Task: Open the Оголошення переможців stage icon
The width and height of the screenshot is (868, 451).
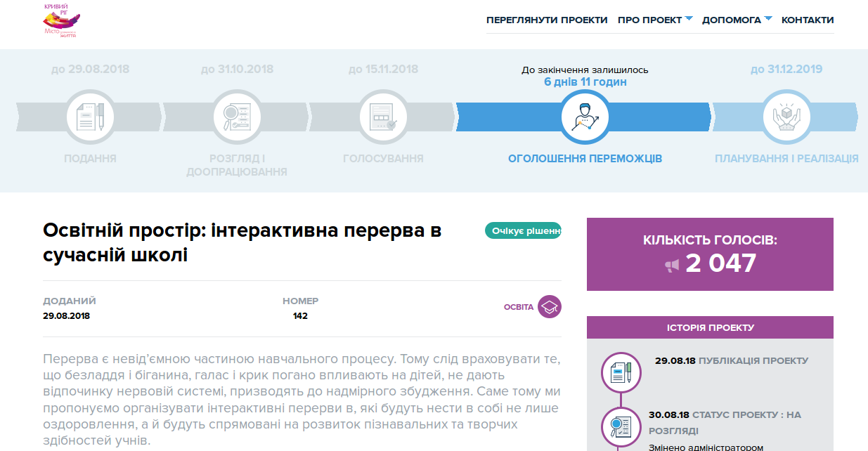Action: pyautogui.click(x=585, y=117)
